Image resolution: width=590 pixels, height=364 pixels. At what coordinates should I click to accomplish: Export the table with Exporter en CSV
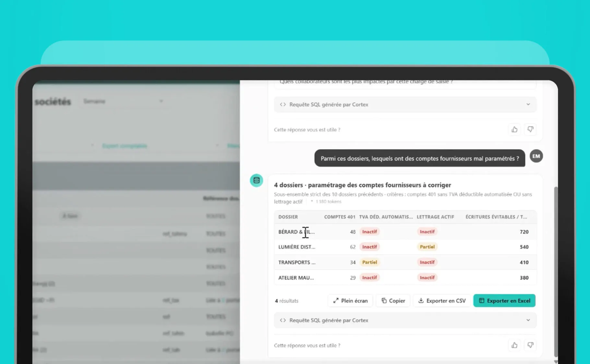click(x=442, y=301)
